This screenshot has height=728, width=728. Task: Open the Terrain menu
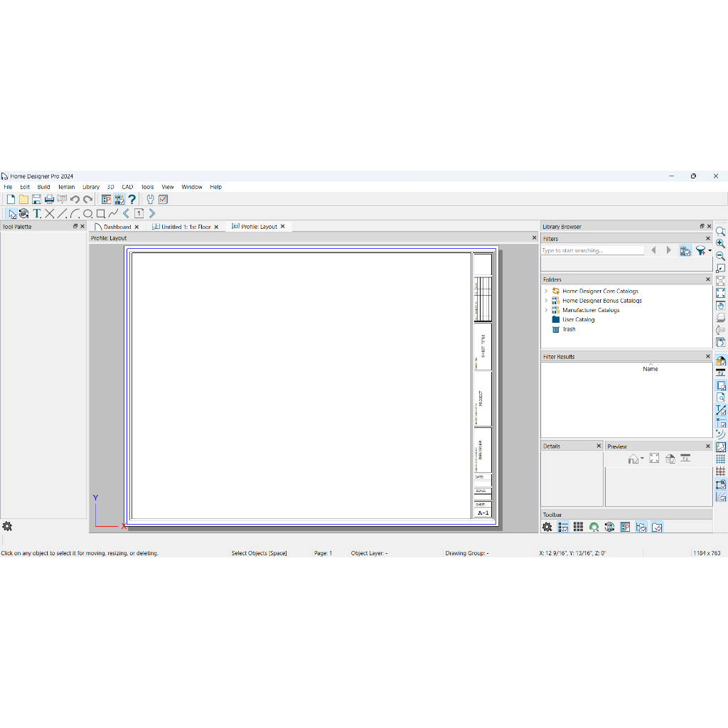pos(66,187)
